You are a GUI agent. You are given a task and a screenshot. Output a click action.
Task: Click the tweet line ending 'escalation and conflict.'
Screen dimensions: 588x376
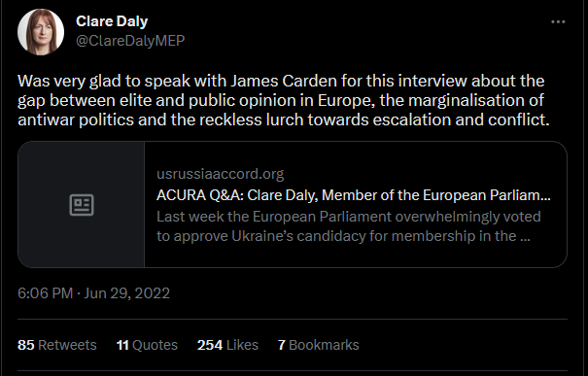pyautogui.click(x=284, y=120)
